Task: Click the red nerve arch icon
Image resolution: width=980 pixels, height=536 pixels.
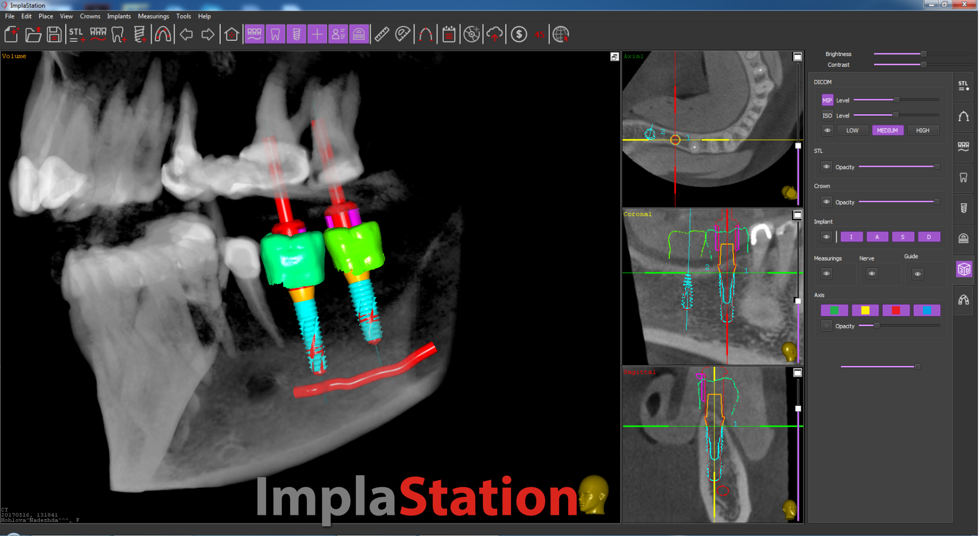Action: [426, 34]
